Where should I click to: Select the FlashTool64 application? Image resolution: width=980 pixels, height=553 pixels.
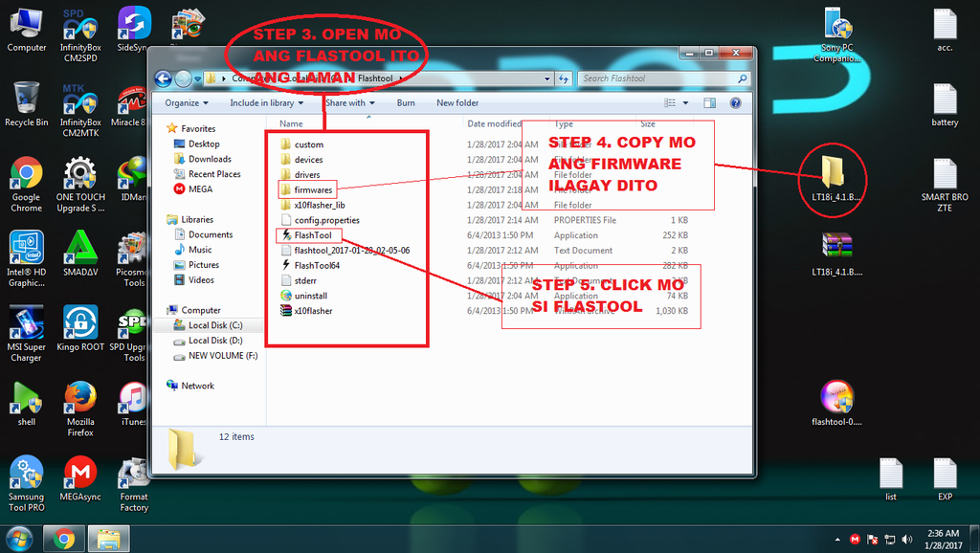click(x=316, y=265)
